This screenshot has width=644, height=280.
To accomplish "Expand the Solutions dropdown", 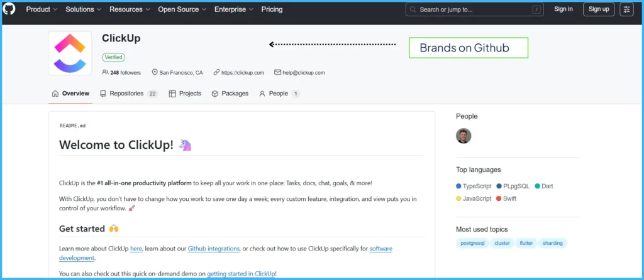I will tap(84, 9).
